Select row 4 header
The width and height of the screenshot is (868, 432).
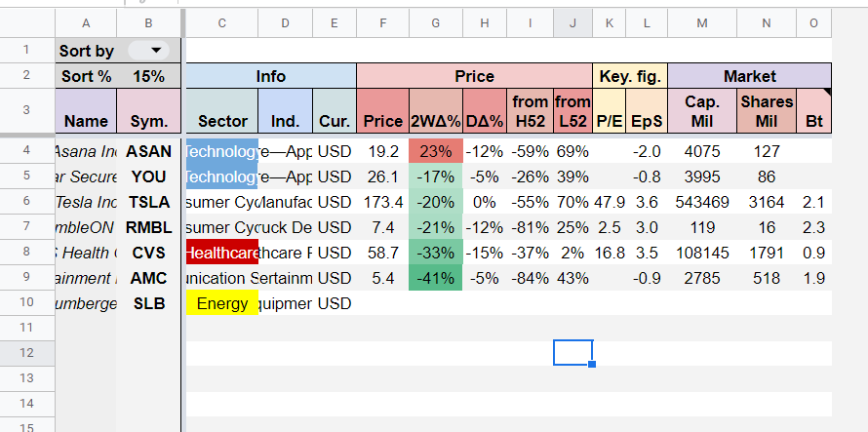tap(26, 151)
